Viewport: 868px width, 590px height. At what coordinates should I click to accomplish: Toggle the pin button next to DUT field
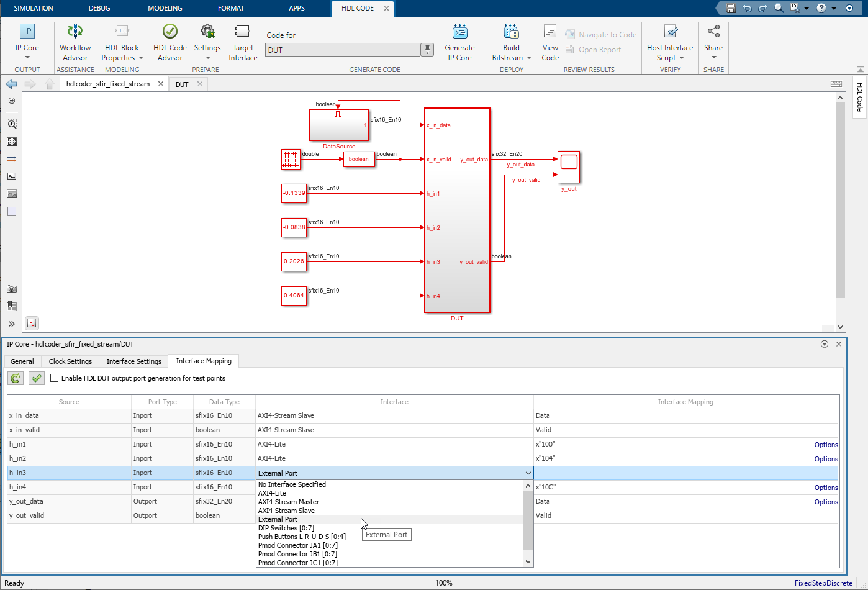point(427,50)
